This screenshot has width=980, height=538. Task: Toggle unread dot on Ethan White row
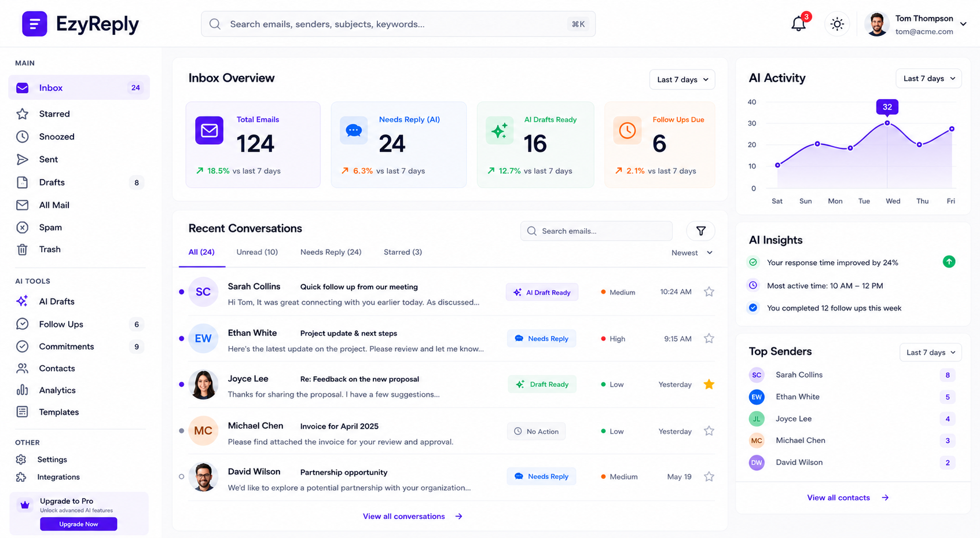tap(182, 338)
